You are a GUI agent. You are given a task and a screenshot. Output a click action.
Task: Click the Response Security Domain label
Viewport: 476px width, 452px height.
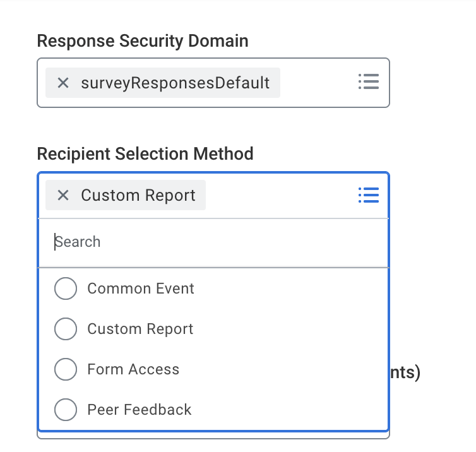[143, 41]
